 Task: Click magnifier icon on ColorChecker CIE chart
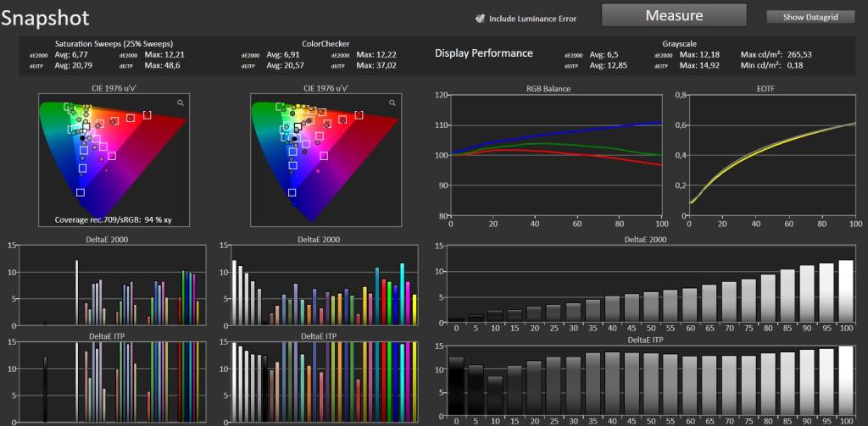point(392,102)
